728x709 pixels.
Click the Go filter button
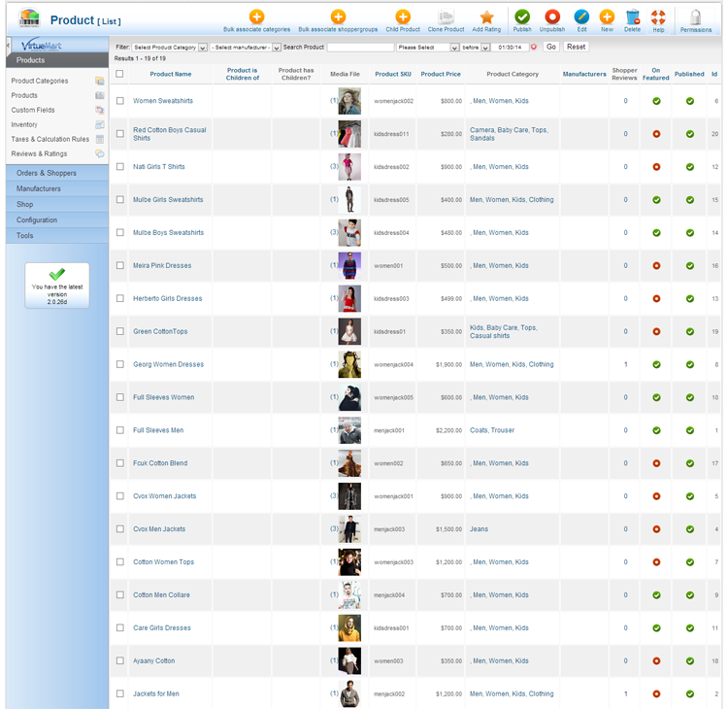point(550,47)
